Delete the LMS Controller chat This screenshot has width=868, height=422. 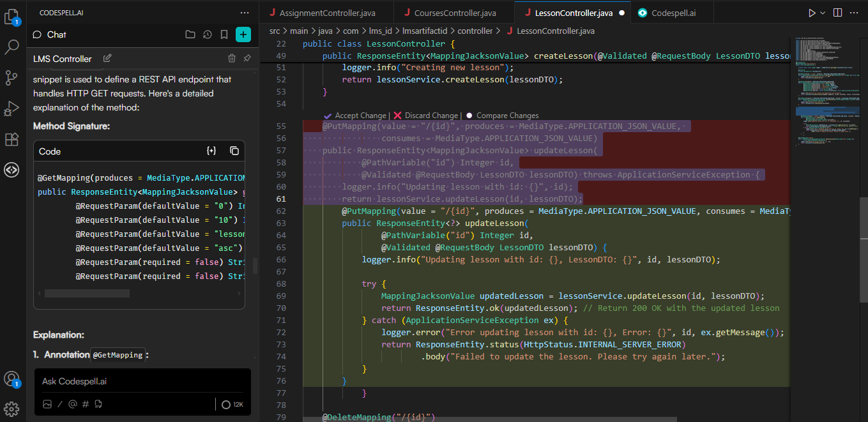point(232,58)
